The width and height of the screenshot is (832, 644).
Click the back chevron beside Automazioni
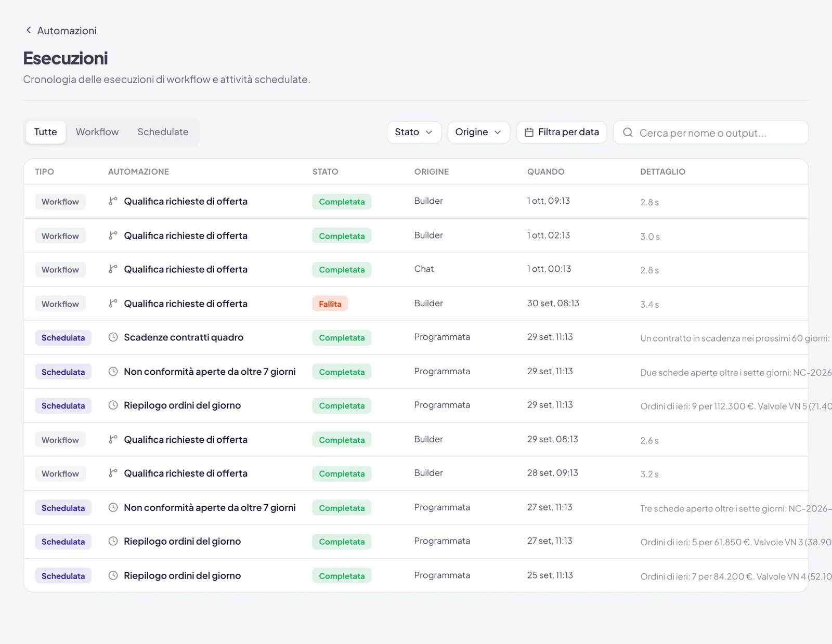click(29, 30)
